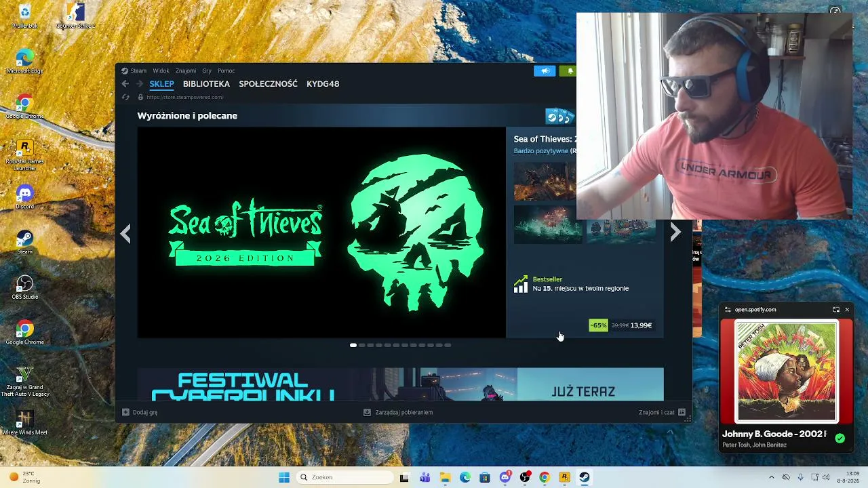868x488 pixels.
Task: Reload the Steam store page
Action: [125, 97]
